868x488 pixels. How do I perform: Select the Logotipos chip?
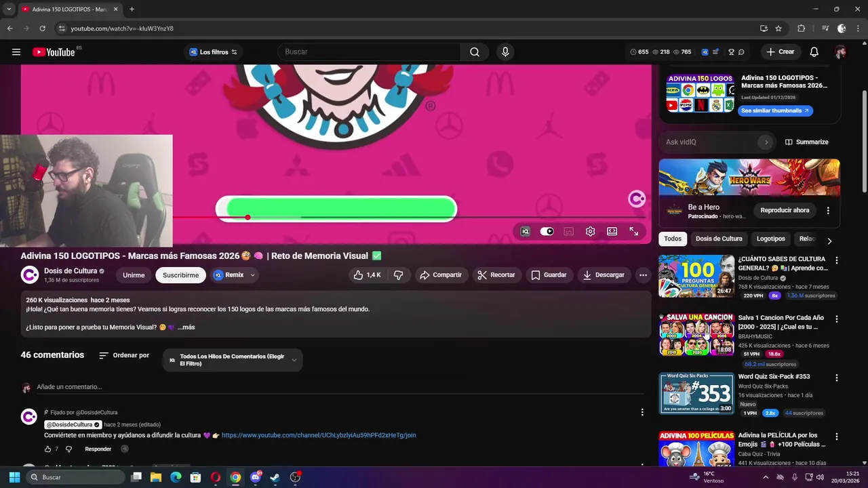pos(771,239)
